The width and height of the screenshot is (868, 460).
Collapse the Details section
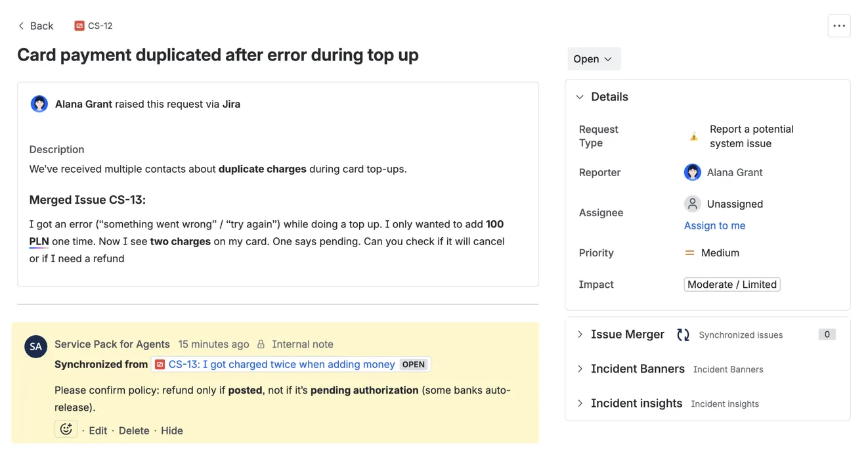pyautogui.click(x=580, y=97)
